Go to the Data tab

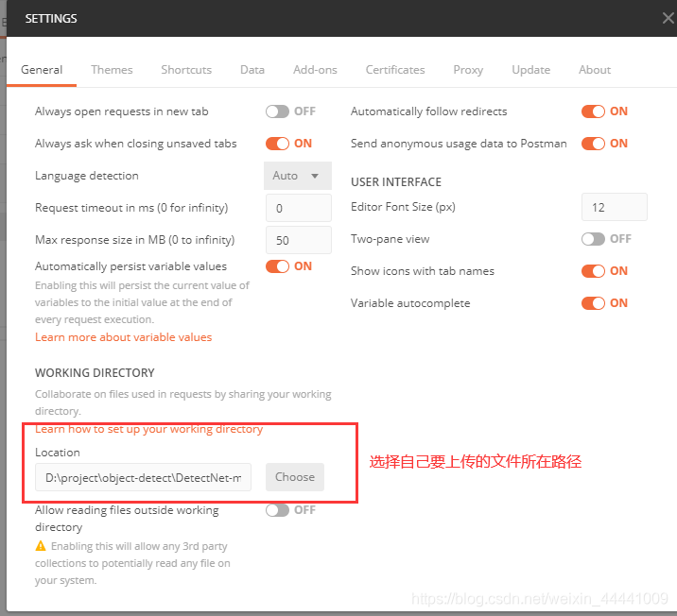click(x=252, y=70)
